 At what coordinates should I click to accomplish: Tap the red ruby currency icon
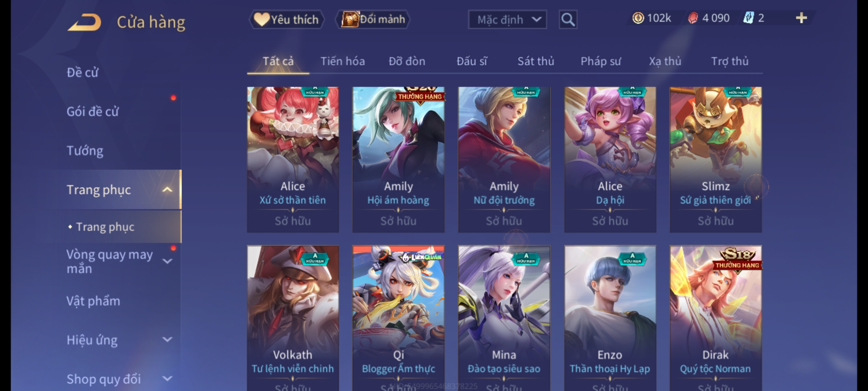click(693, 18)
